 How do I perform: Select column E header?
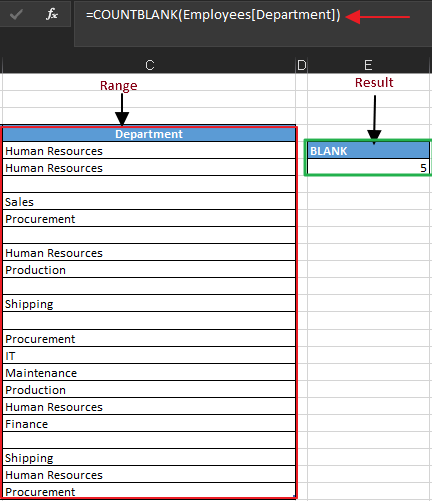pyautogui.click(x=368, y=65)
